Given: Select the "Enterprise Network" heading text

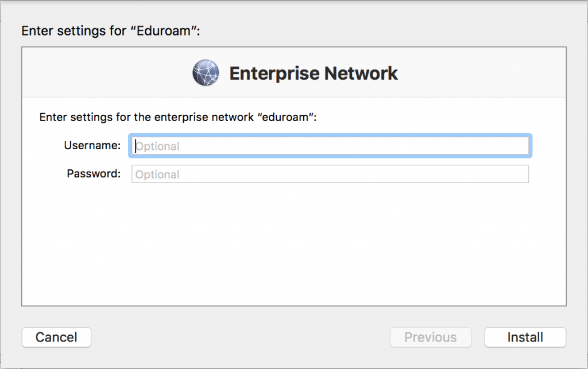Looking at the screenshot, I should tap(314, 73).
